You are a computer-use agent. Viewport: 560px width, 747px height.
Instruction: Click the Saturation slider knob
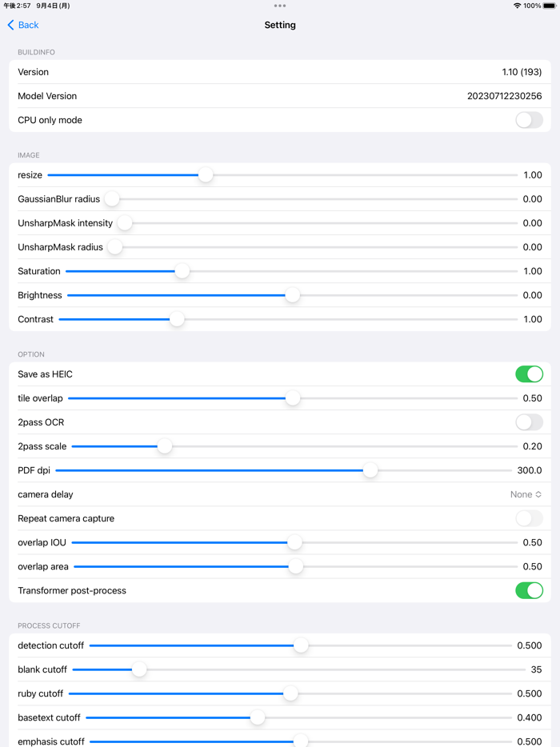pos(182,271)
